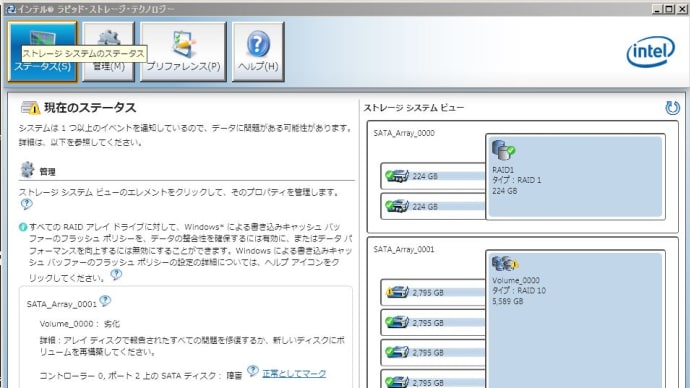Select the Volume_0000 RAID 10 volume icon
The image size is (690, 388).
tap(505, 264)
